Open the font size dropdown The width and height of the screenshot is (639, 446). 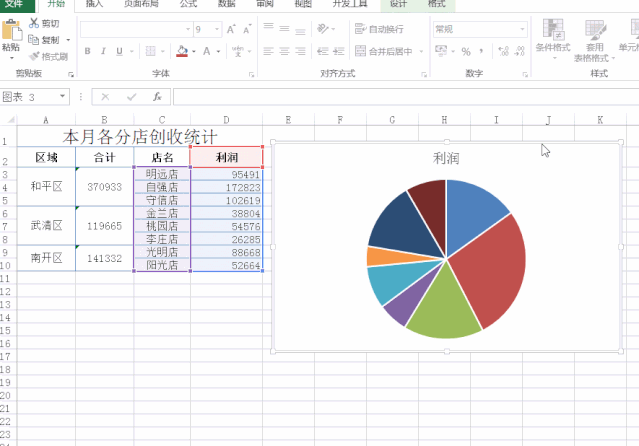coord(217,29)
